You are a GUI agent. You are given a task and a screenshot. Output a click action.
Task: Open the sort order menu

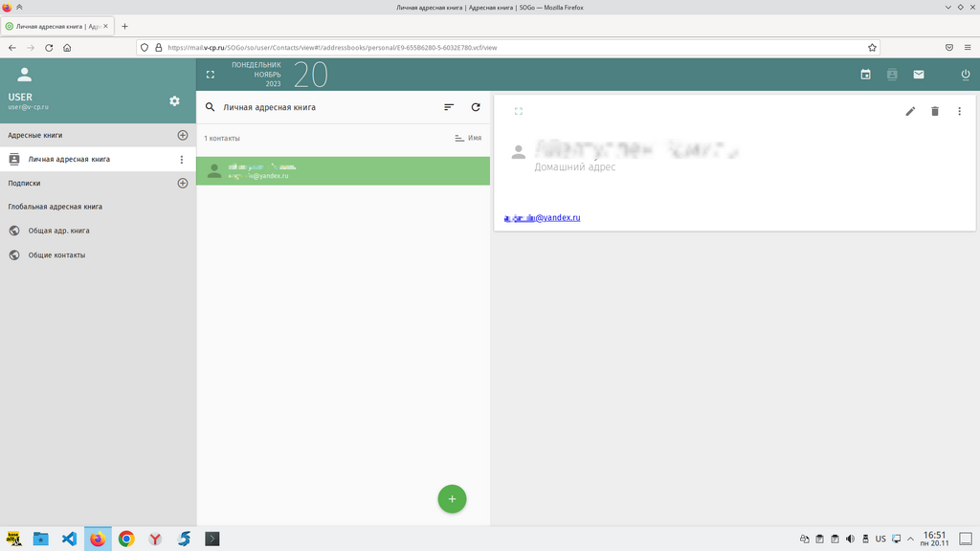tap(449, 107)
